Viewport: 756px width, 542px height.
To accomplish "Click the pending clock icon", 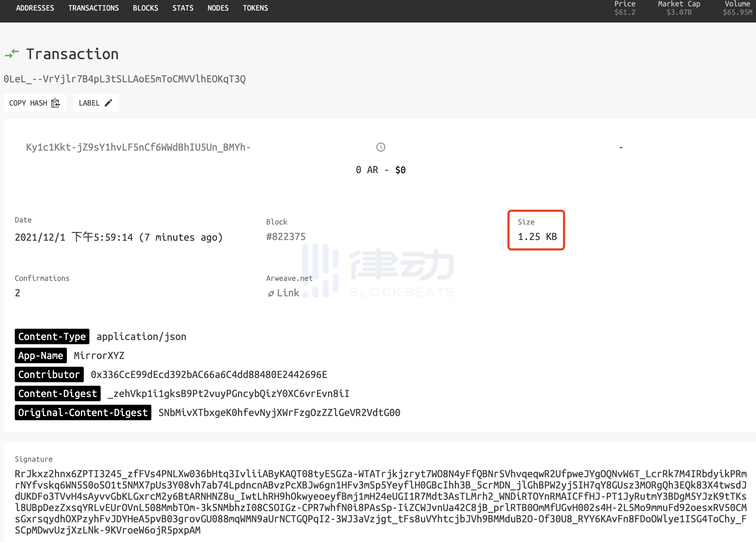I will 380,147.
